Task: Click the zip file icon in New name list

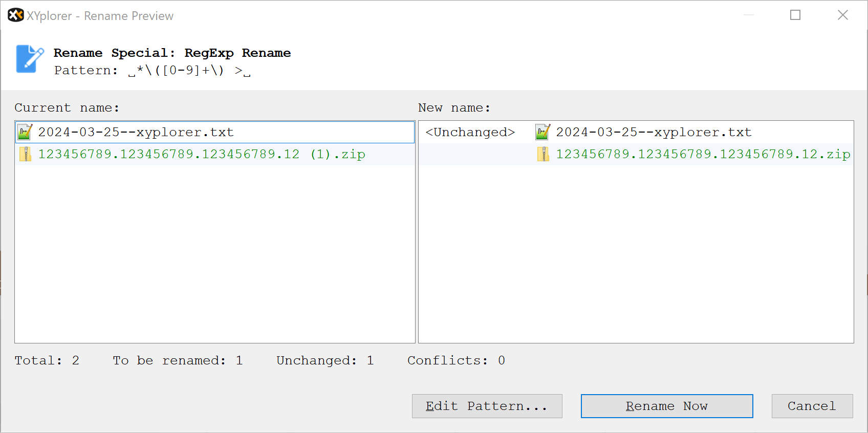Action: click(x=543, y=154)
